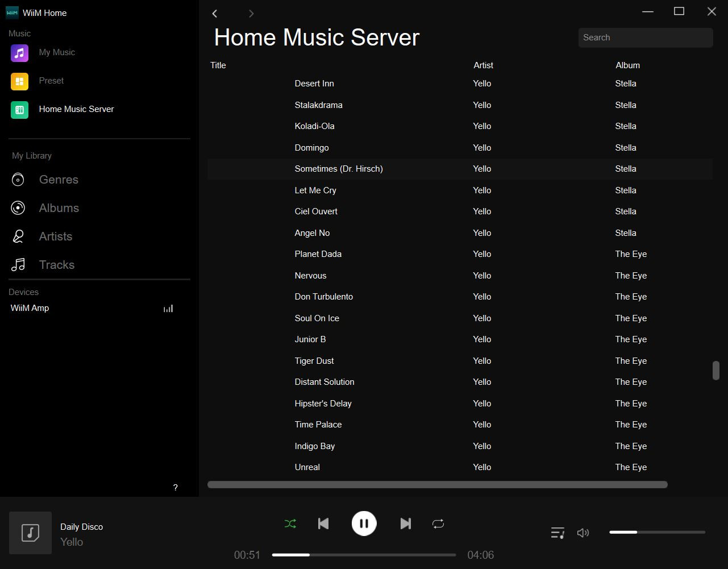Pause the current song
728x569 pixels.
(364, 524)
